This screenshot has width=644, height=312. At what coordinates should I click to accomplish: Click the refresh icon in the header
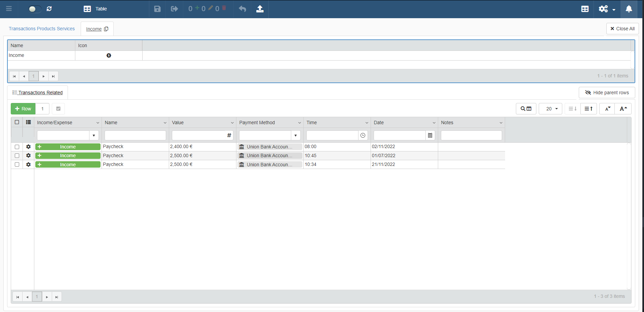coord(49,9)
